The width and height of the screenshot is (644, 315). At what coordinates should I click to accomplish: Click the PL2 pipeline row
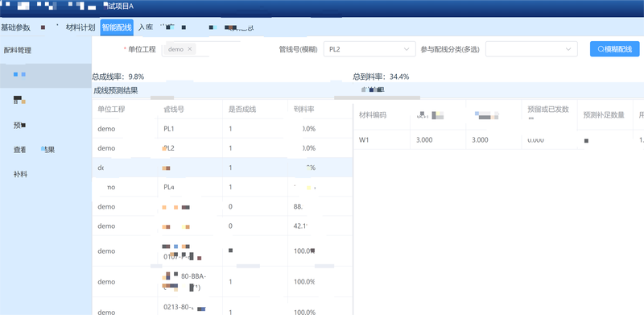pyautogui.click(x=222, y=148)
